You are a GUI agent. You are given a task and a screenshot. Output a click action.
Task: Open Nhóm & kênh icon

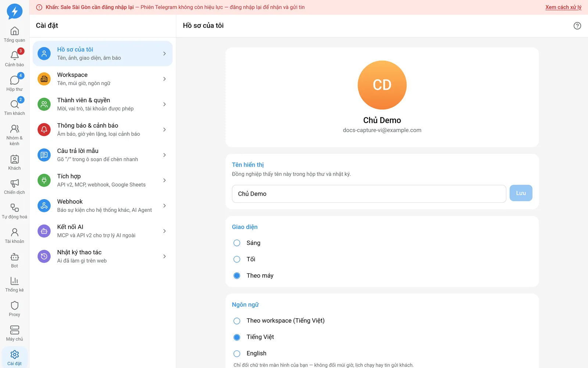(14, 129)
